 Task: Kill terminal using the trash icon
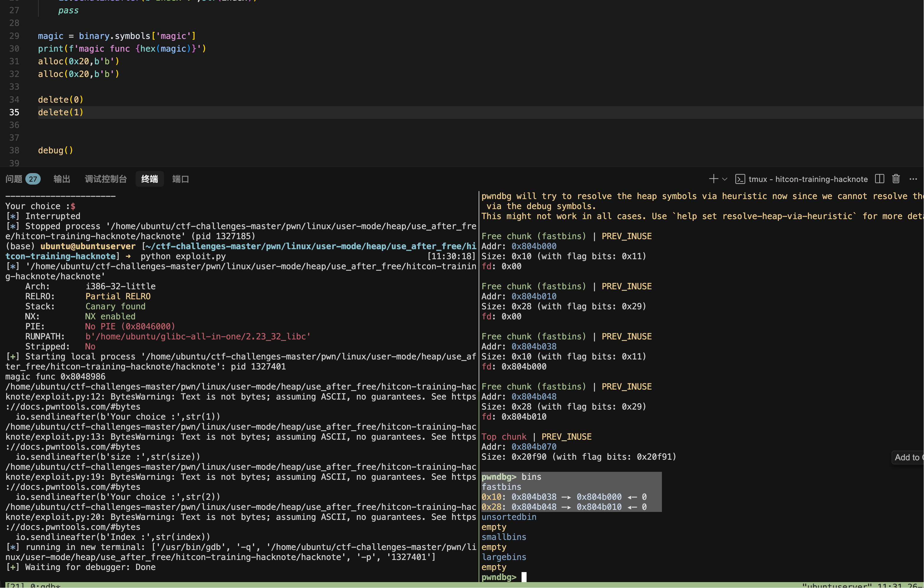pos(896,179)
